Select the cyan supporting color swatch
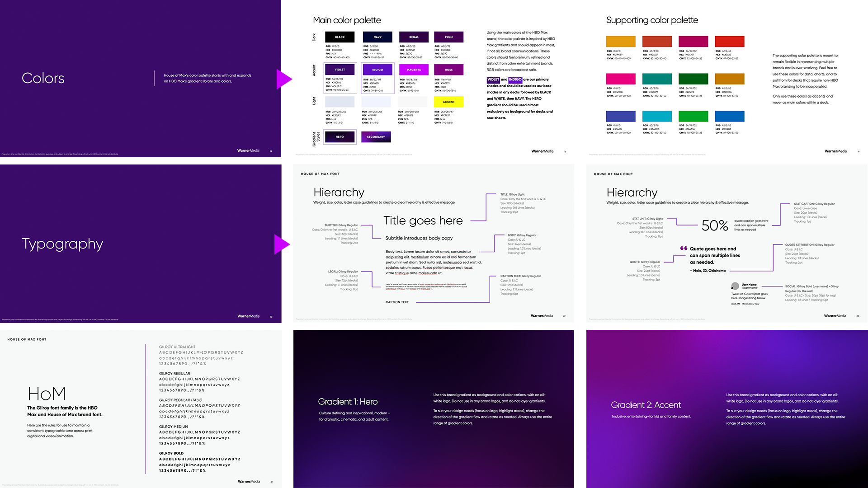 (x=657, y=116)
